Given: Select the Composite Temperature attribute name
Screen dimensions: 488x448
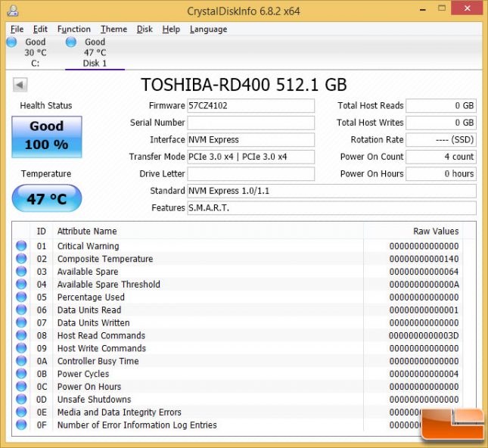Looking at the screenshot, I should 105,259.
